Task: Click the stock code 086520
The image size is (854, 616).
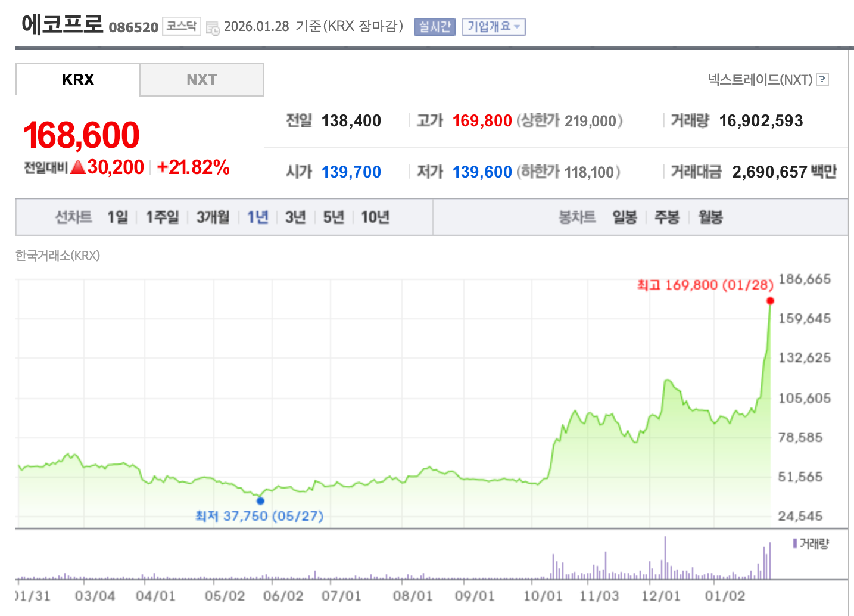Action: (x=133, y=27)
